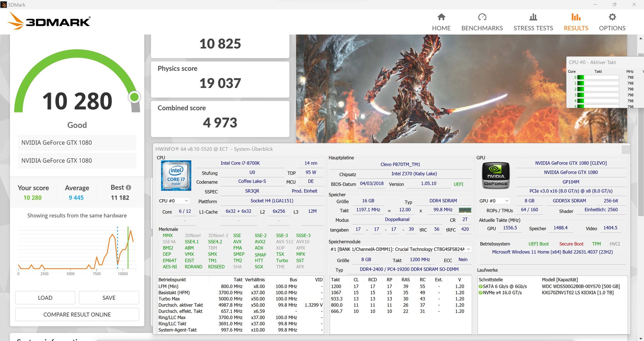This screenshot has width=644, height=341.
Task: Click the 16 GB memory size value
Action: coord(368,201)
